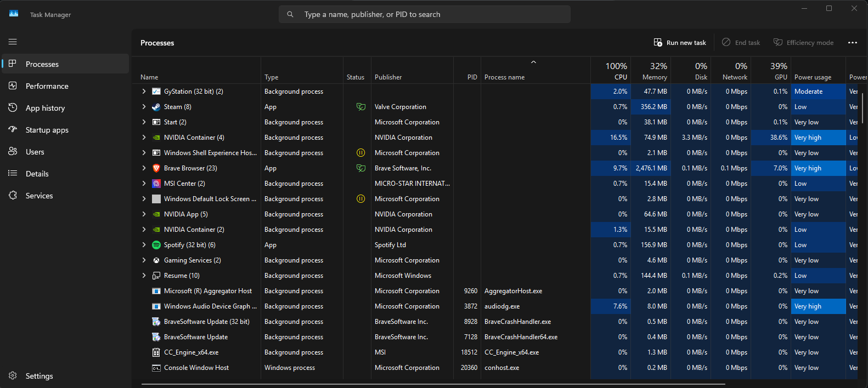Click the CC_Engine_x64.exe process icon
This screenshot has width=868, height=388.
coord(156,352)
